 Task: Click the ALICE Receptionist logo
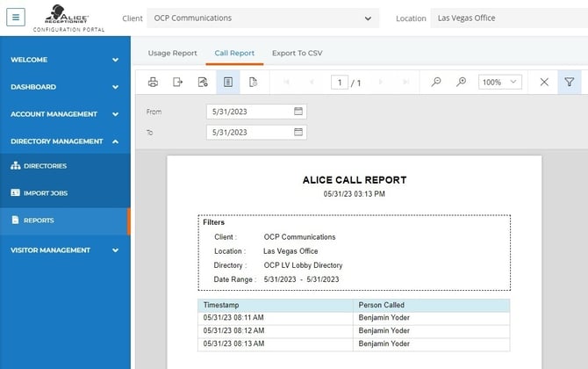pos(68,18)
